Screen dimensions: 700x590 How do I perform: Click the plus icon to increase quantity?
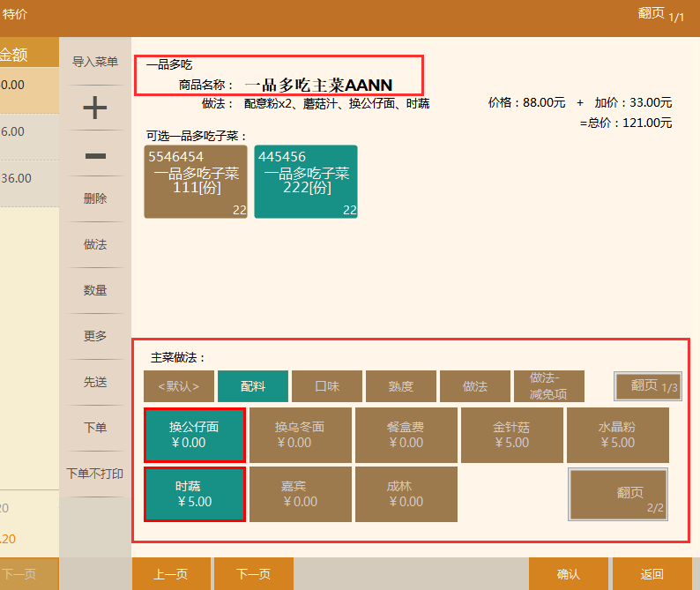94,108
